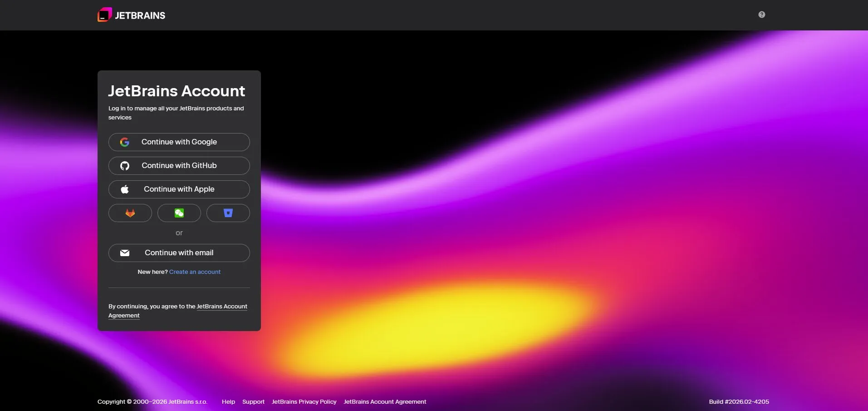Continue with email button
Screen dimensions: 868x411
pos(179,253)
